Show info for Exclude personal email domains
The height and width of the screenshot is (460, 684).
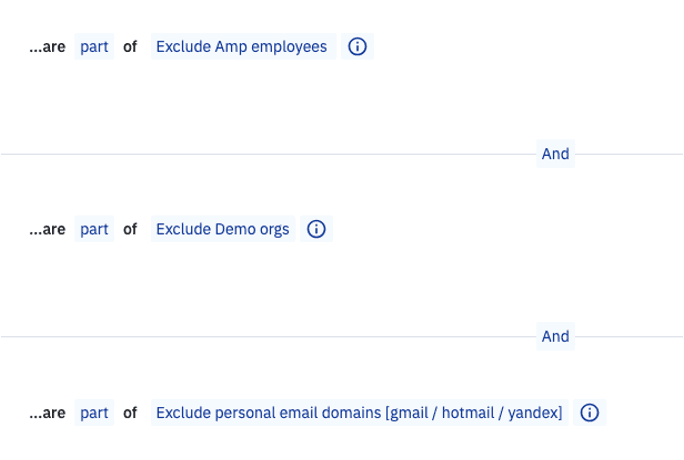coord(589,412)
